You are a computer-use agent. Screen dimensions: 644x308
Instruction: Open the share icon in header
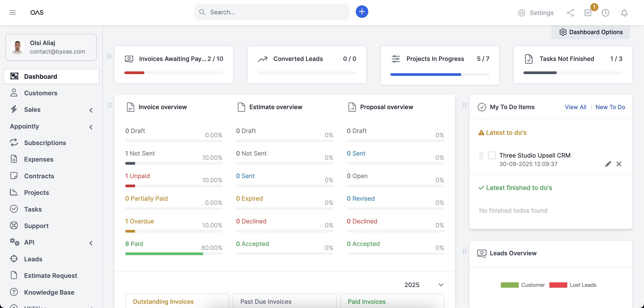click(x=570, y=12)
